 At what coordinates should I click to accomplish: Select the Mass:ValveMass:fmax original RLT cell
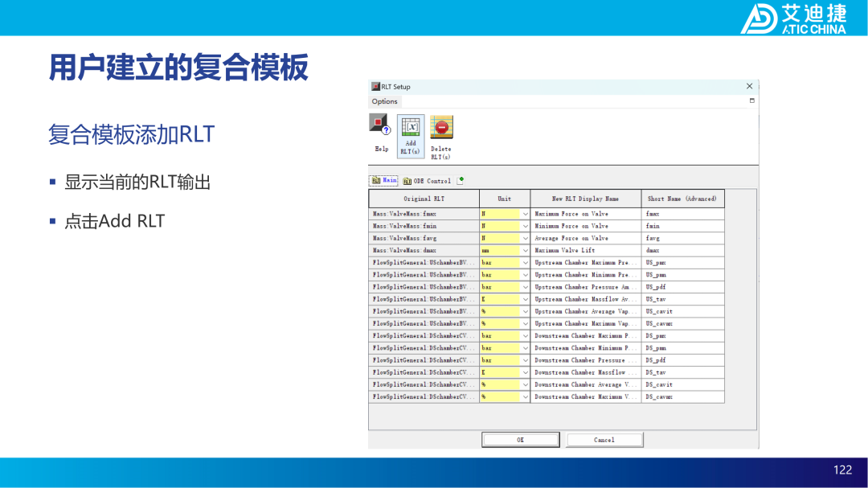(x=424, y=214)
